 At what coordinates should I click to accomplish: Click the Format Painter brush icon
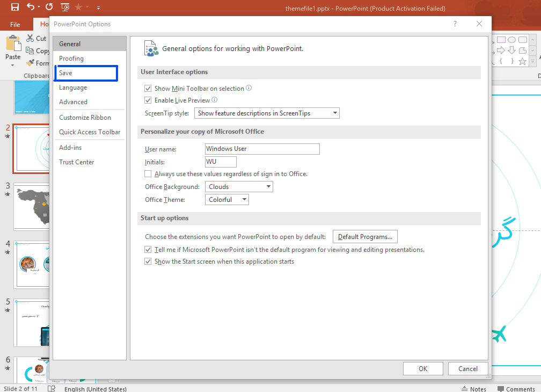[31, 63]
